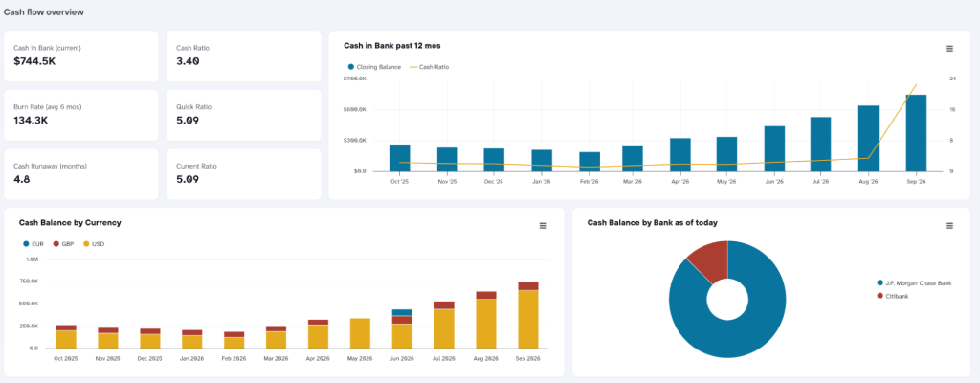Viewport: 980px width, 383px height.
Task: Select the Jun '26 closing balance bar
Action: 774,149
